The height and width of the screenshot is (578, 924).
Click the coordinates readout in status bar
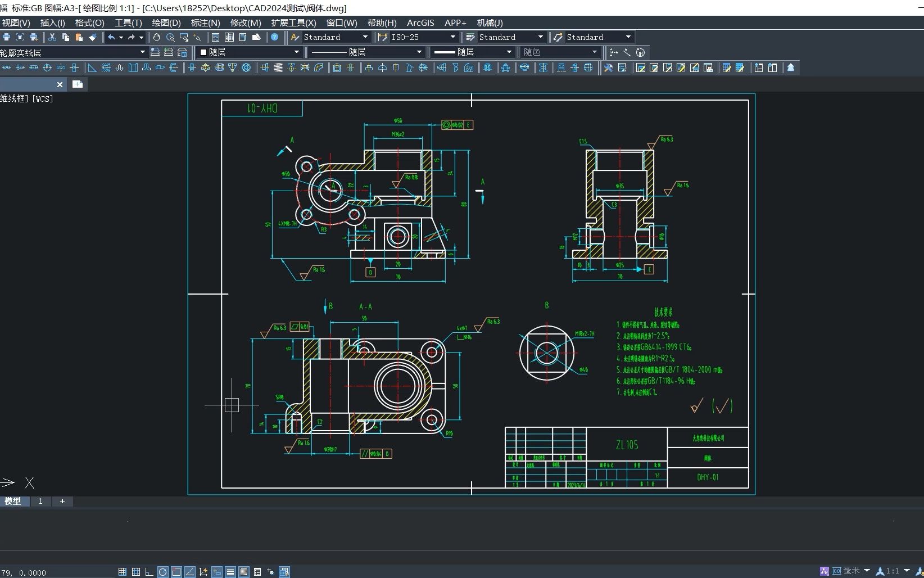tap(24, 572)
